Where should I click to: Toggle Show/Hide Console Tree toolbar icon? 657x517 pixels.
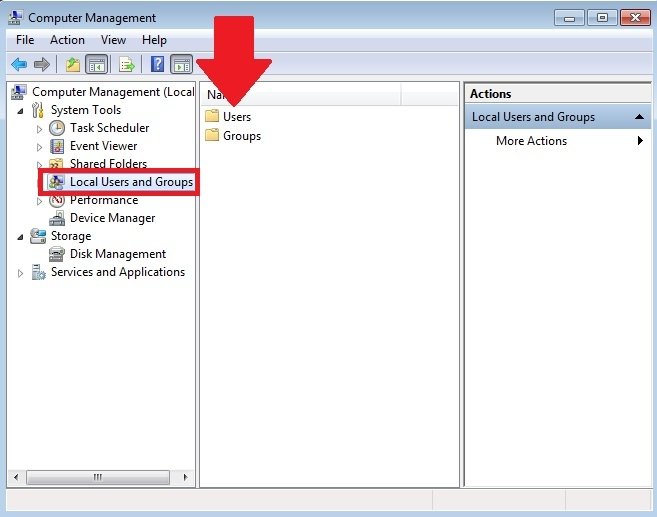pos(97,65)
